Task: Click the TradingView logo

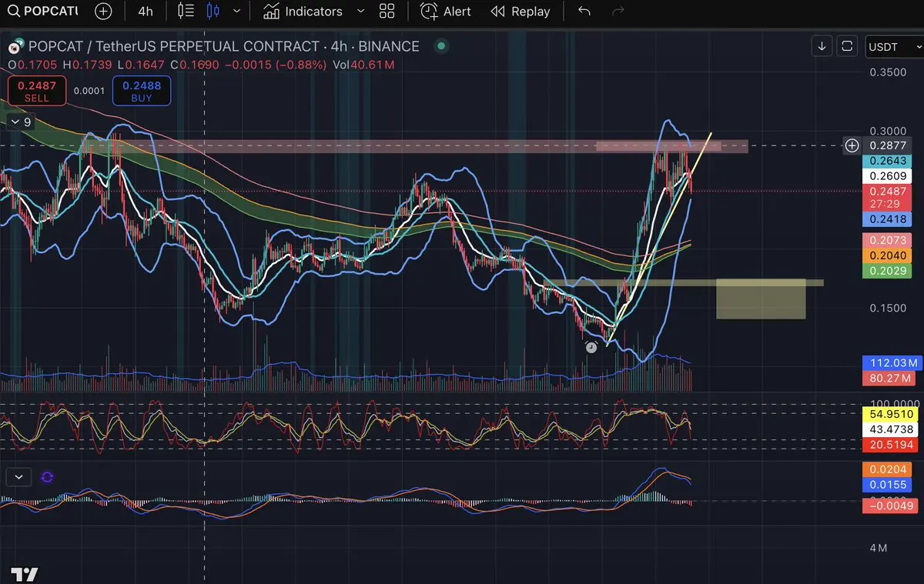Action: 24,574
